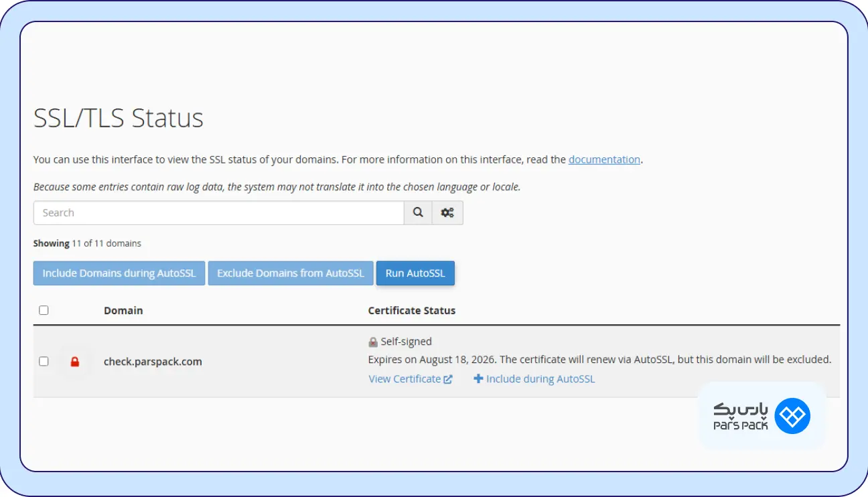Viewport: 868px width, 497px height.
Task: Click the Showing 11 of 11 domains text
Action: (87, 243)
